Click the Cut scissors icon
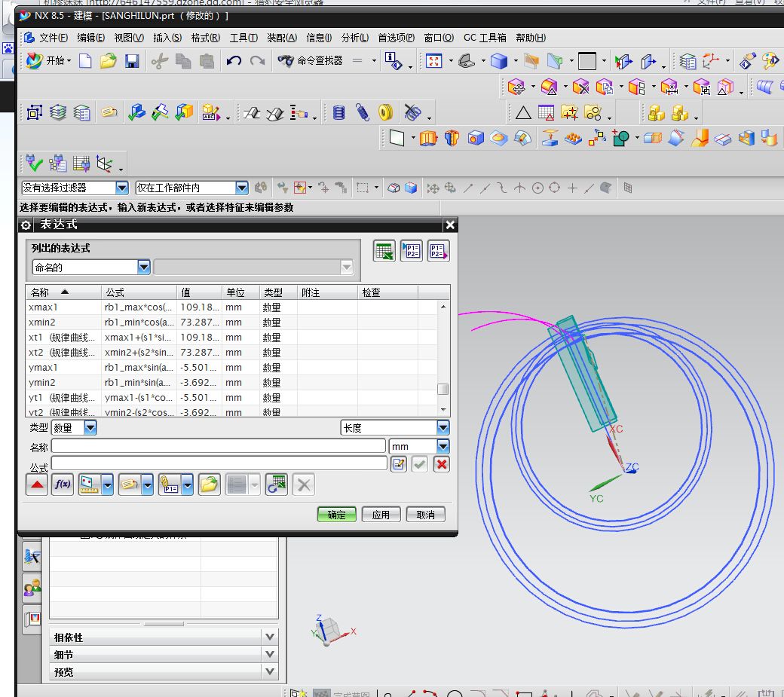Screen dimensions: 784x697 (x=160, y=61)
